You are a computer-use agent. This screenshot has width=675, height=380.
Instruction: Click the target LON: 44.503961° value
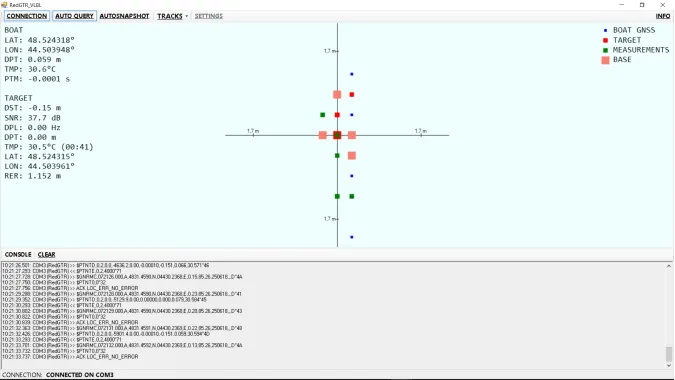[40, 166]
